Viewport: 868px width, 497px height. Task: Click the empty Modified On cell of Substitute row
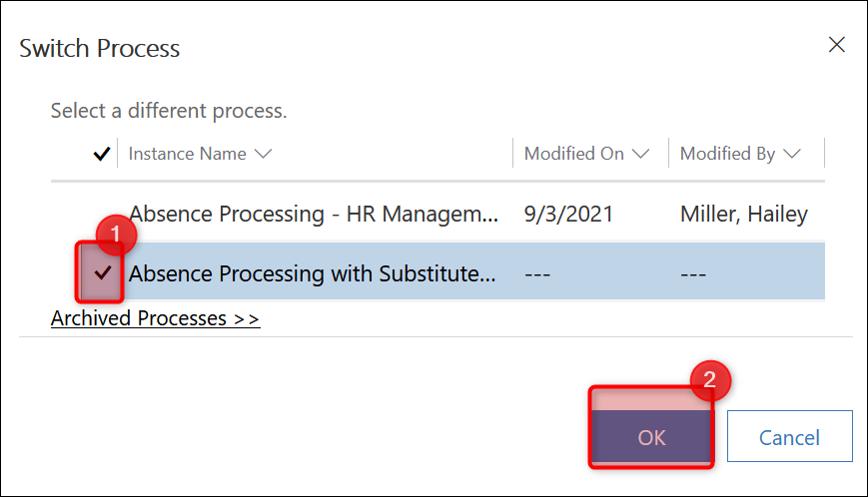(x=540, y=273)
